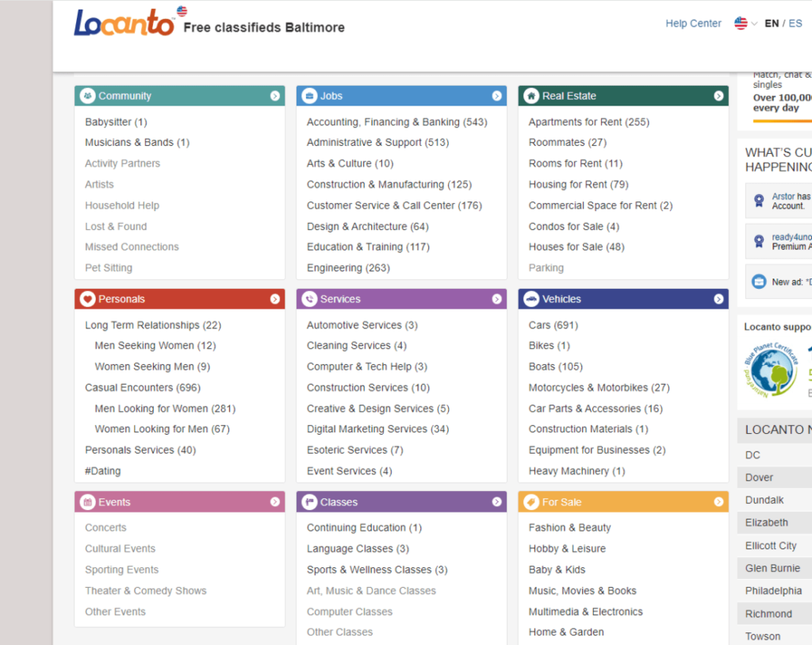Expand the Jobs category via its arrow

click(x=497, y=95)
